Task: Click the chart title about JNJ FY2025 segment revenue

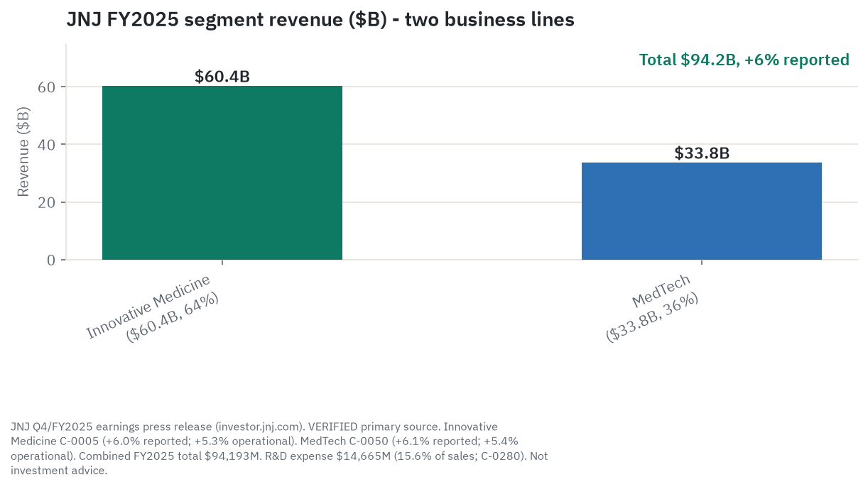Action: [x=320, y=20]
